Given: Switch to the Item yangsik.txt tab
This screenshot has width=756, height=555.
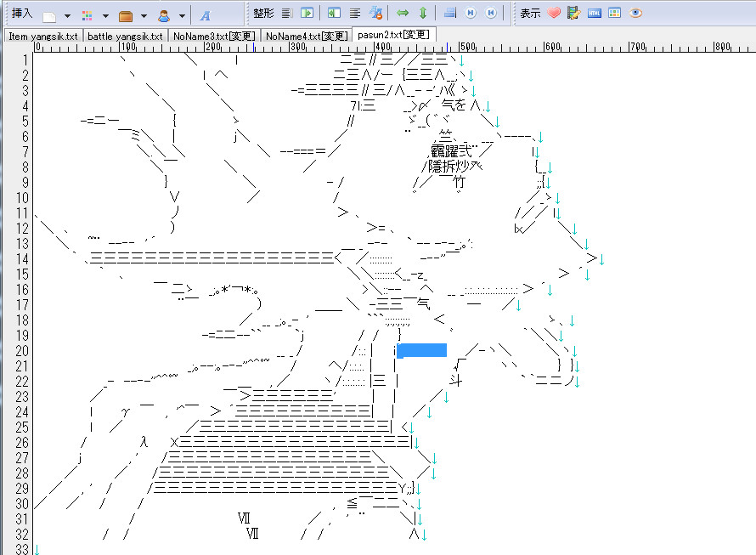Looking at the screenshot, I should pos(42,36).
